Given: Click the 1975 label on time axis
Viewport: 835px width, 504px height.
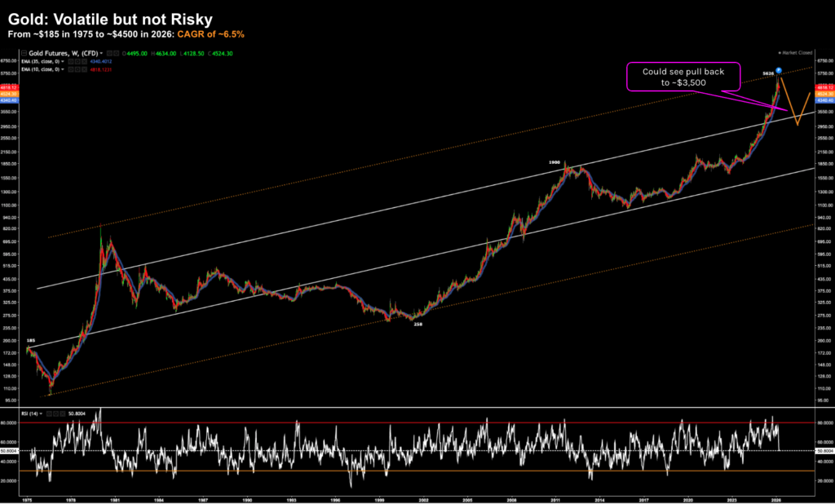Looking at the screenshot, I should 29,497.
